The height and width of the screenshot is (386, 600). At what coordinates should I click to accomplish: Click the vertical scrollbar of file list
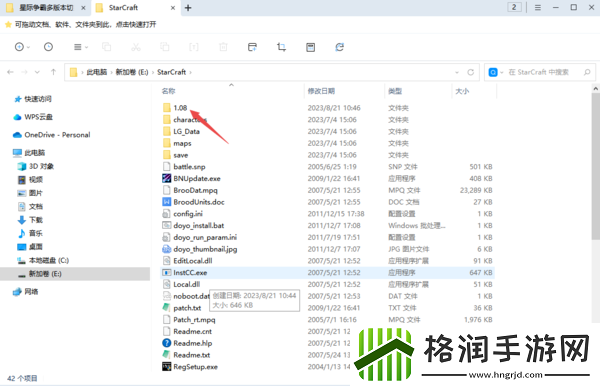pos(595,166)
